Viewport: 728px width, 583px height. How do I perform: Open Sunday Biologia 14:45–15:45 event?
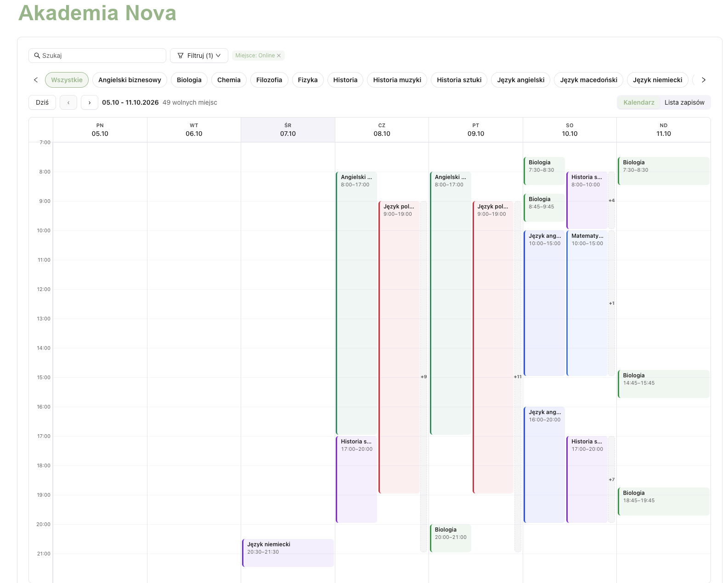coord(664,384)
